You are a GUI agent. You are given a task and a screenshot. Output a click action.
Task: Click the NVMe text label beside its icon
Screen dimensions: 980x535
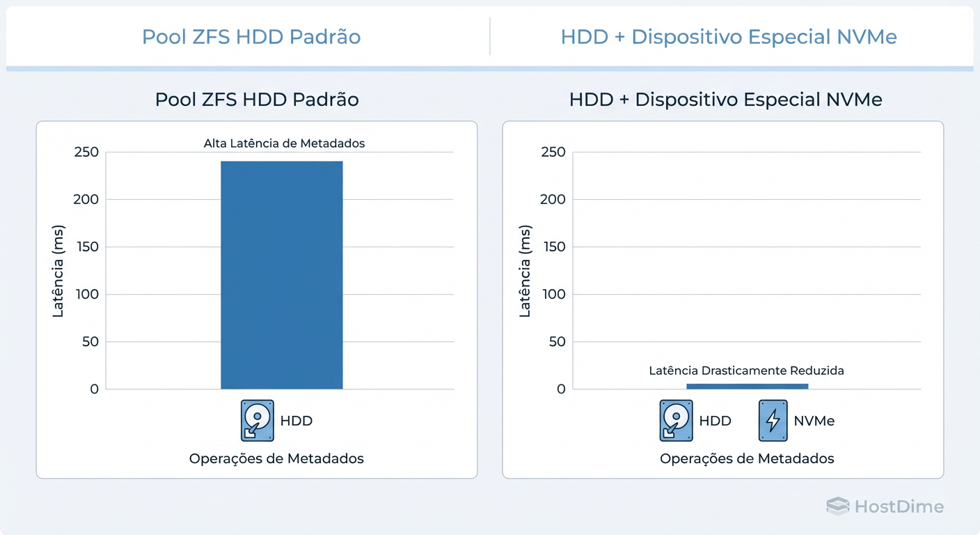coord(814,421)
